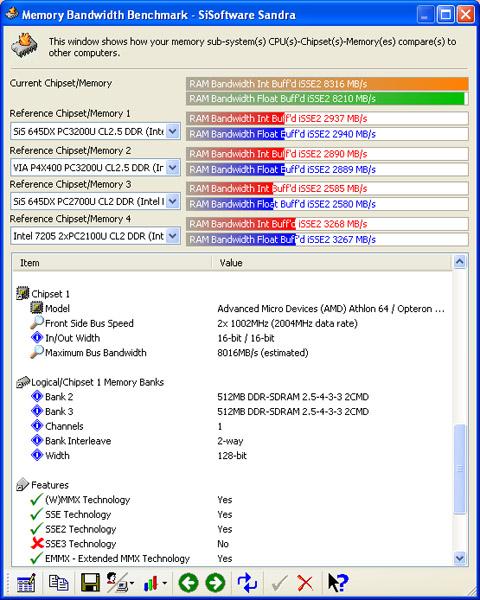
Task: Open the bar chart options icon
Action: [x=150, y=584]
